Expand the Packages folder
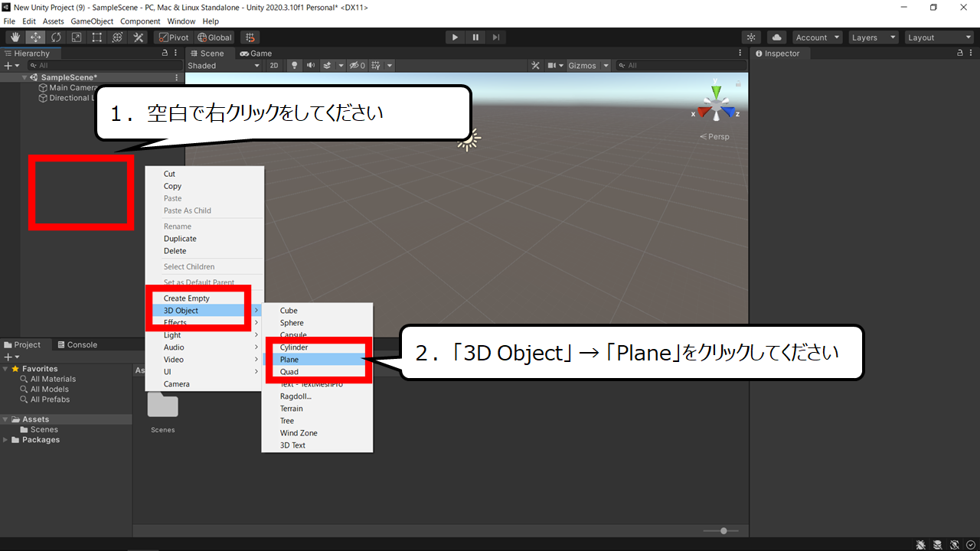980x551 pixels. 6,440
